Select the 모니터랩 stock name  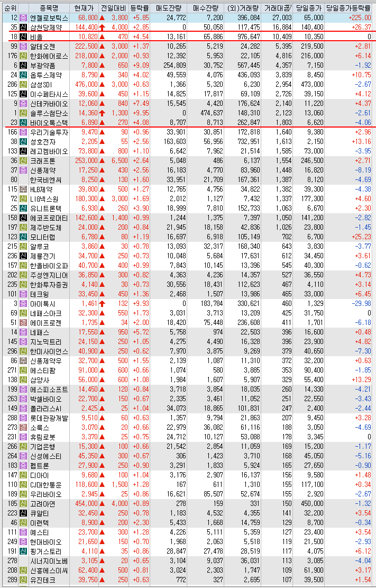pyautogui.click(x=42, y=237)
